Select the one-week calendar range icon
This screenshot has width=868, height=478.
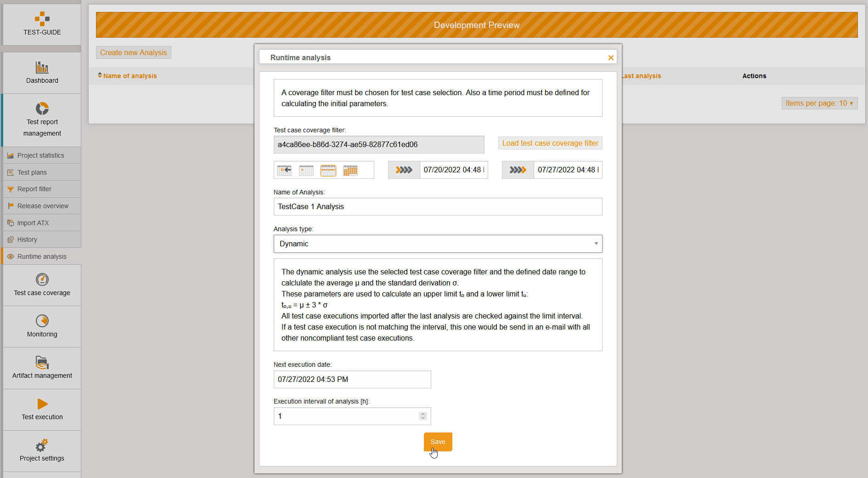[328, 170]
